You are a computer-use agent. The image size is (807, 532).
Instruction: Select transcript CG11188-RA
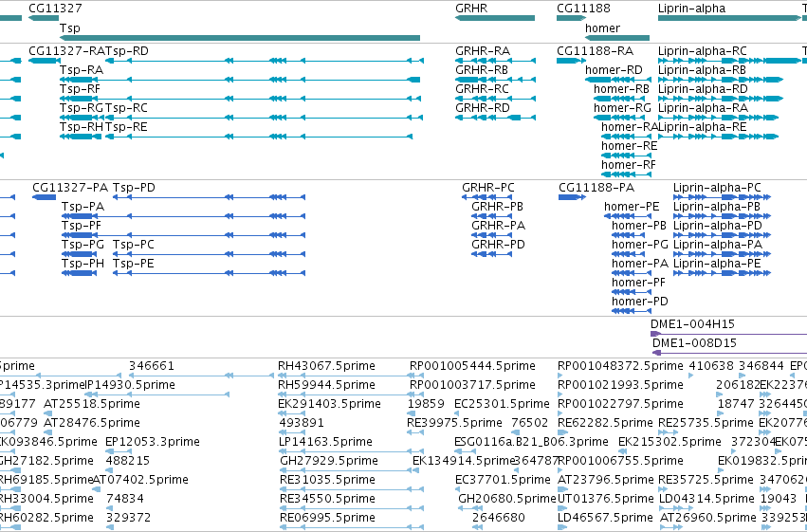[595, 51]
